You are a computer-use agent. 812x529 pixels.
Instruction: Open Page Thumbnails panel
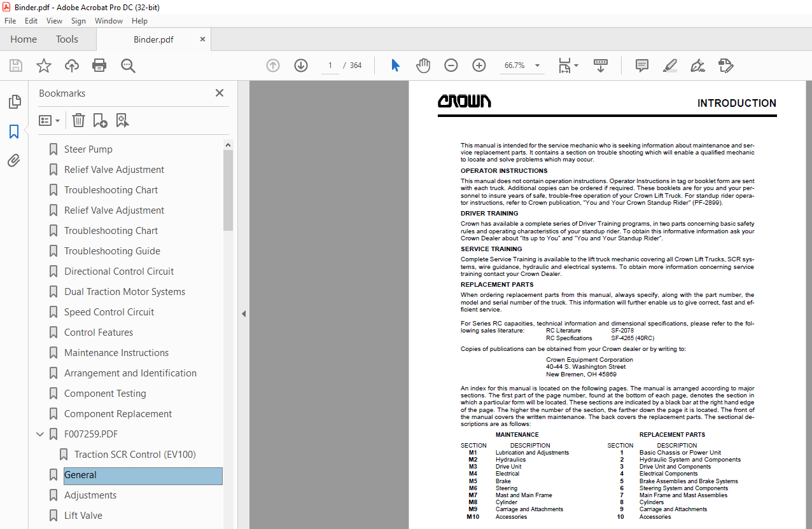14,102
